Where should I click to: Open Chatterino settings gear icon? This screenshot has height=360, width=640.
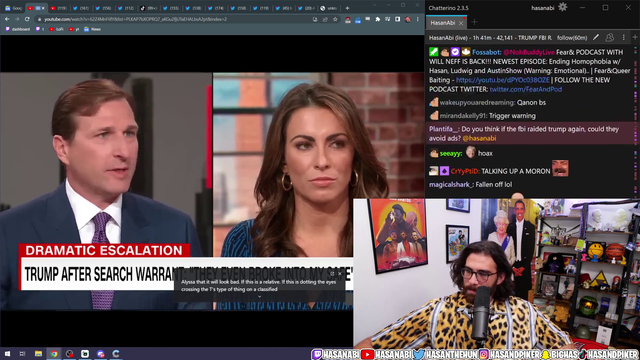pos(562,7)
